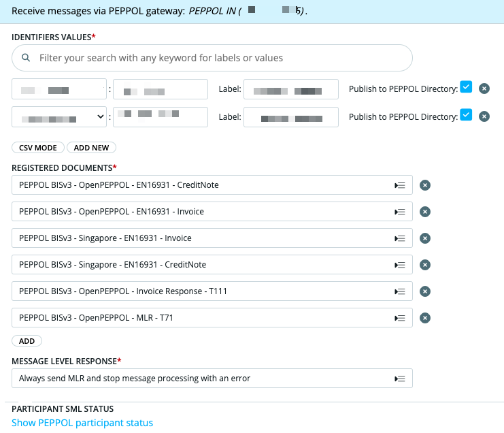This screenshot has height=433, width=504.
Task: Remove Singapore EN16931 CreditNote document
Action: [425, 265]
